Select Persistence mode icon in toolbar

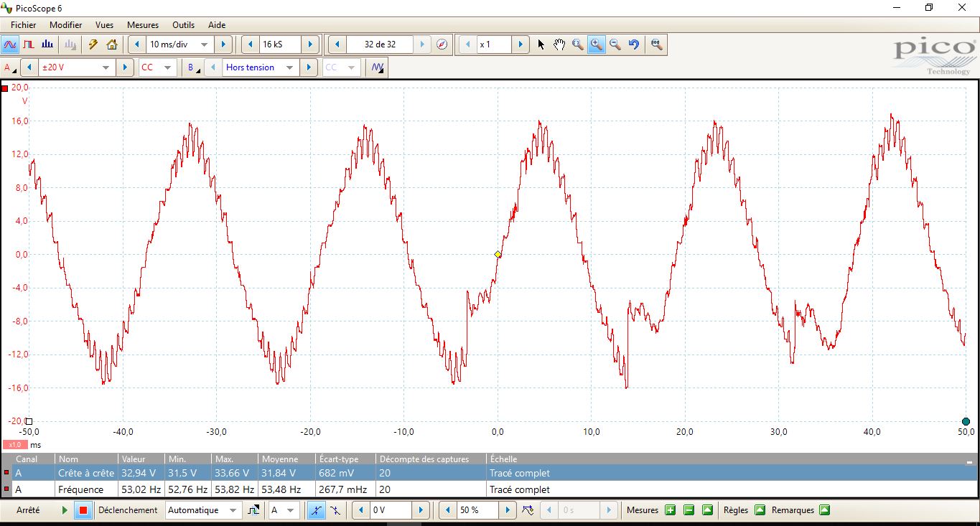29,44
